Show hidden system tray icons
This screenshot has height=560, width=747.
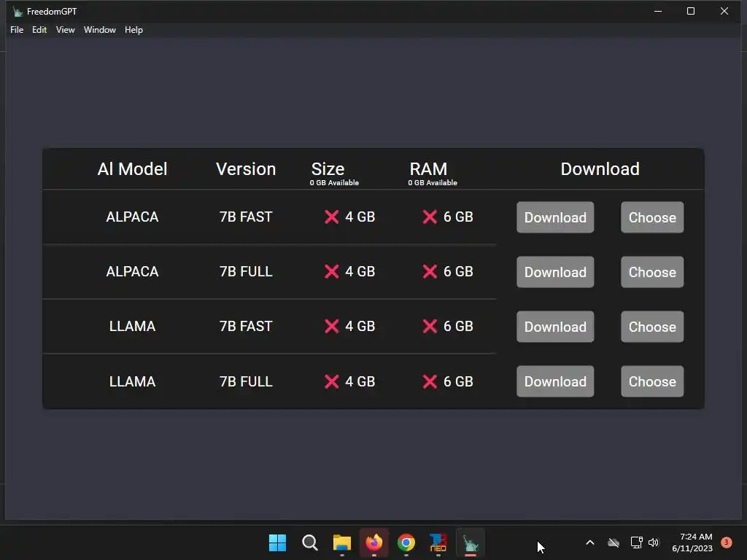(x=589, y=542)
